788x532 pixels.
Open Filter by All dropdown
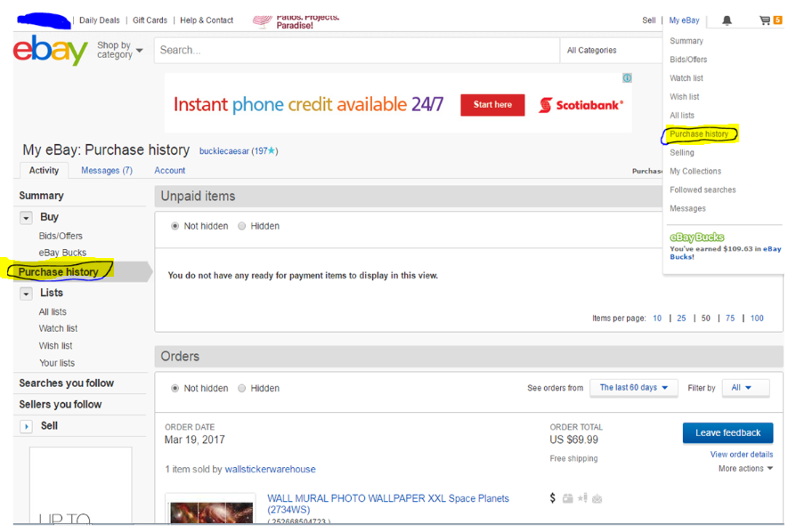745,388
